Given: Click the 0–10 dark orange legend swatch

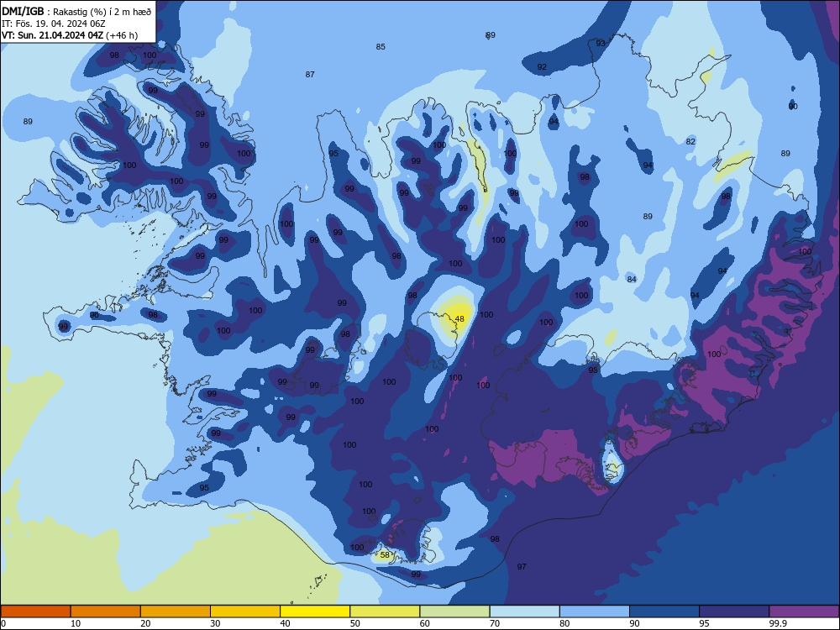Looking at the screenshot, I should click(35, 612).
